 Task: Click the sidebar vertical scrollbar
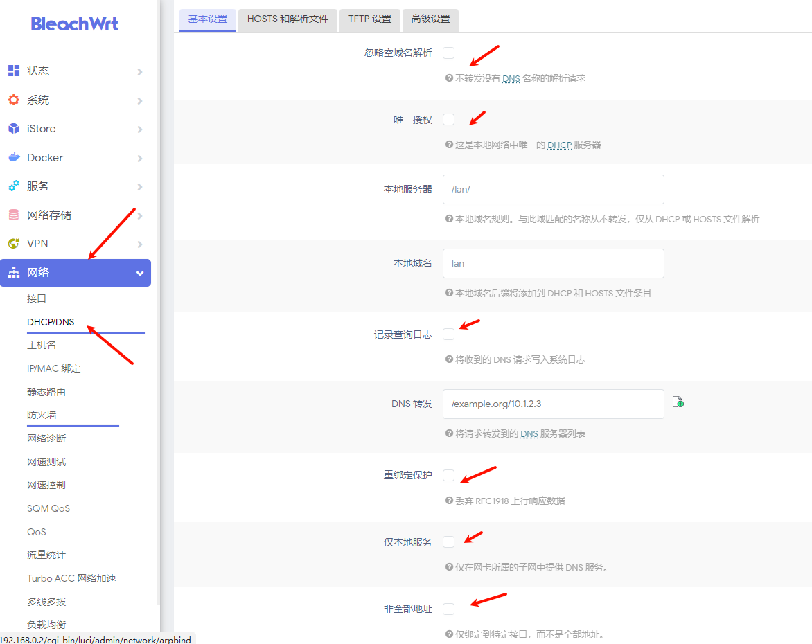159,303
